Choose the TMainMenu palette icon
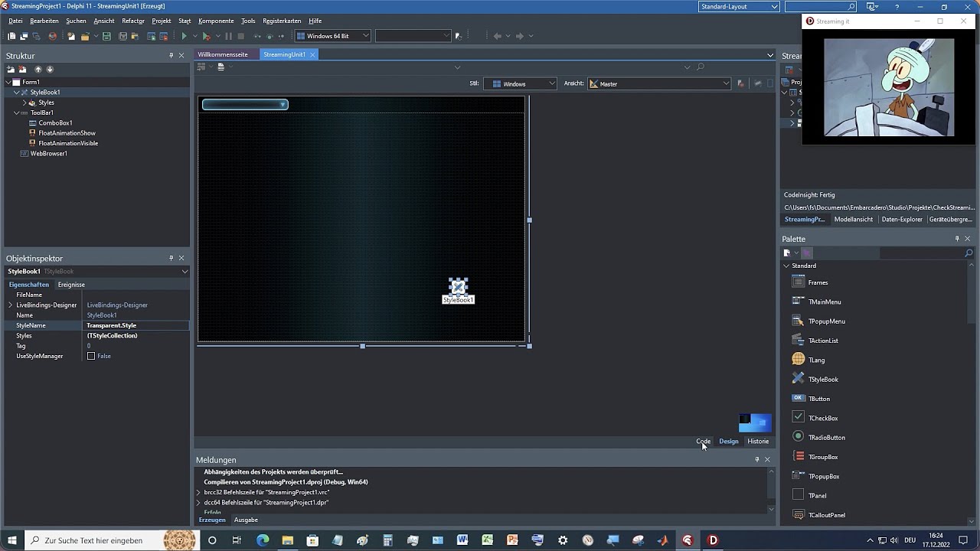This screenshot has height=551, width=980. (x=798, y=302)
